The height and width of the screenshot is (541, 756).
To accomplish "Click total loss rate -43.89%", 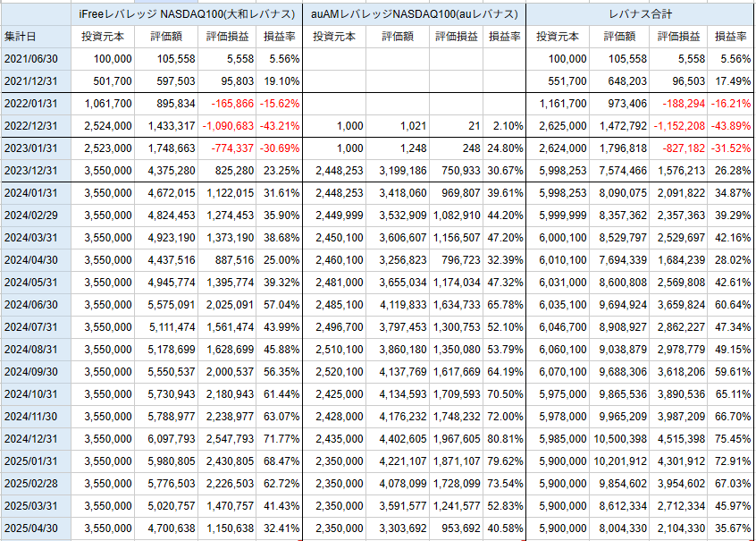I will click(731, 126).
